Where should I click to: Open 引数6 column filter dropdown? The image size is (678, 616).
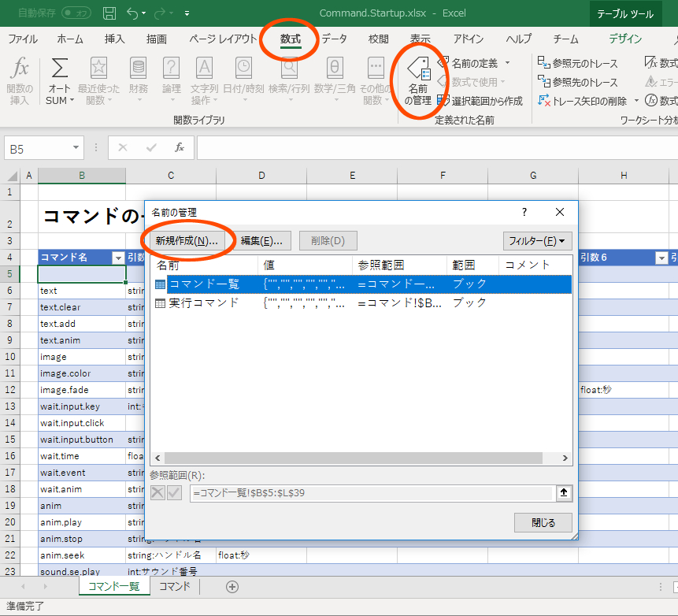(x=661, y=258)
